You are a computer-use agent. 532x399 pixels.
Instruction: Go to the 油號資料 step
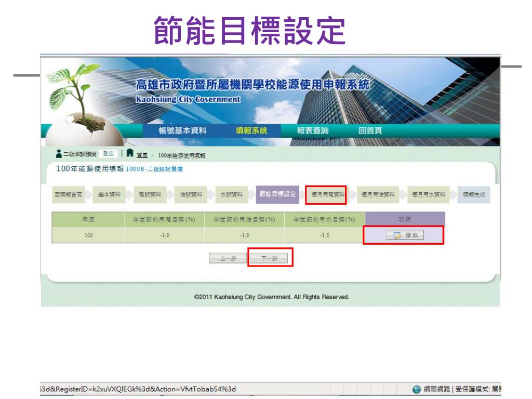pos(191,195)
